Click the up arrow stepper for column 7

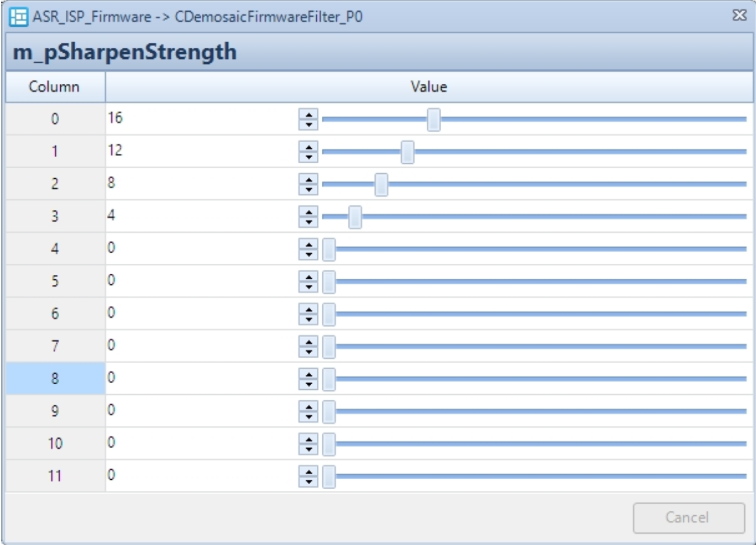pos(309,342)
